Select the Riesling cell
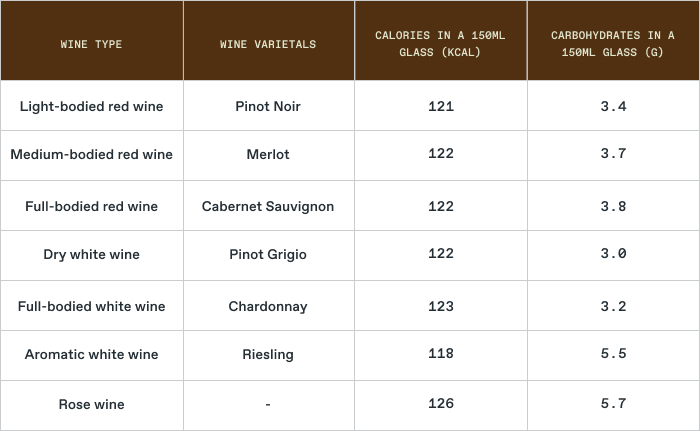Image resolution: width=700 pixels, height=431 pixels. click(x=268, y=354)
